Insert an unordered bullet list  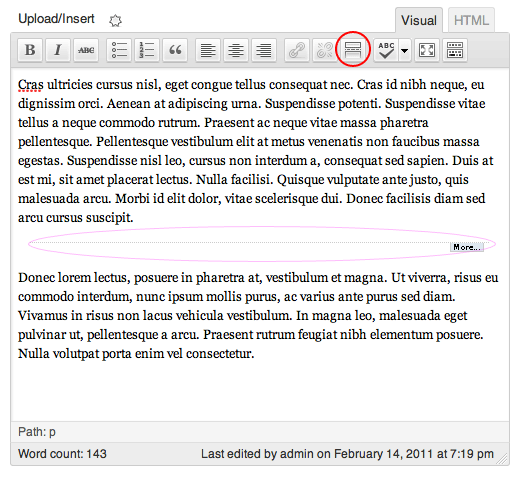pyautogui.click(x=119, y=50)
